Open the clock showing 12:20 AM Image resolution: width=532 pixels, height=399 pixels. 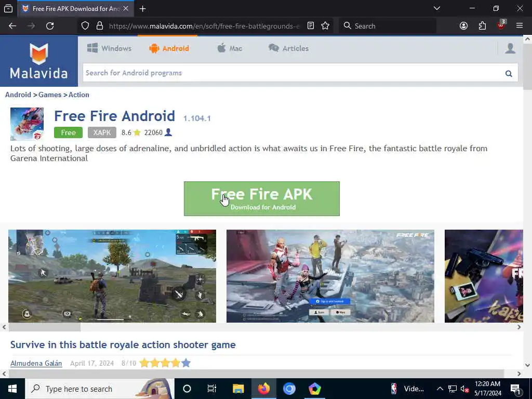tap(487, 389)
